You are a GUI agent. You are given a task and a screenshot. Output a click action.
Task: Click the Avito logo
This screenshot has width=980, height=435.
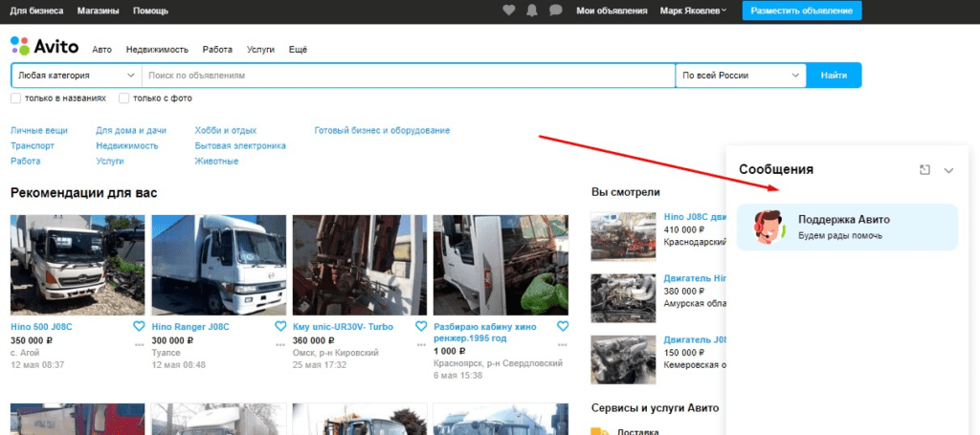[x=45, y=47]
